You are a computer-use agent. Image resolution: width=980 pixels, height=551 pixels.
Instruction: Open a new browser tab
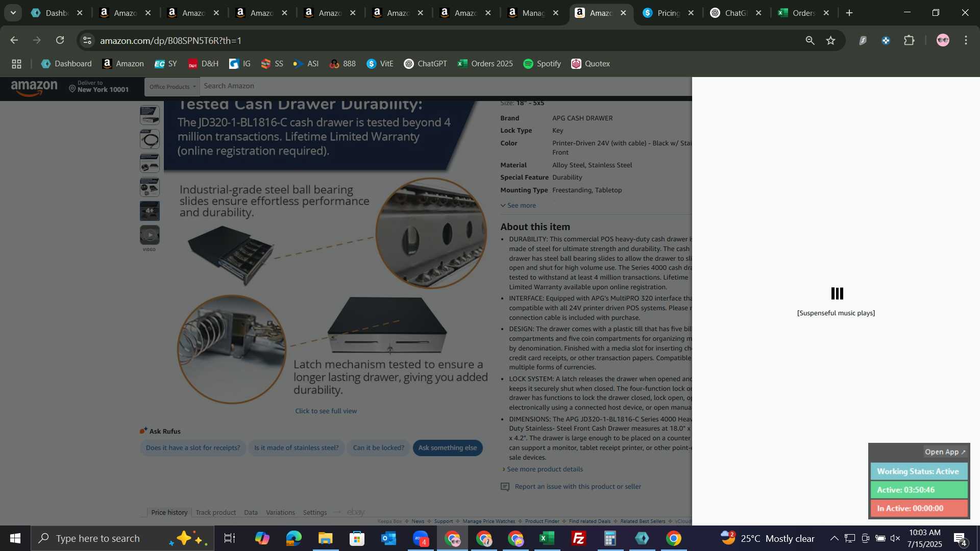[849, 13]
